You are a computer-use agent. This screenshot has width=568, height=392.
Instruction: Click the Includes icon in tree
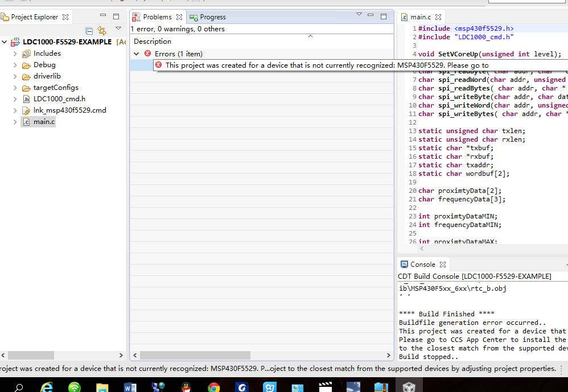26,54
